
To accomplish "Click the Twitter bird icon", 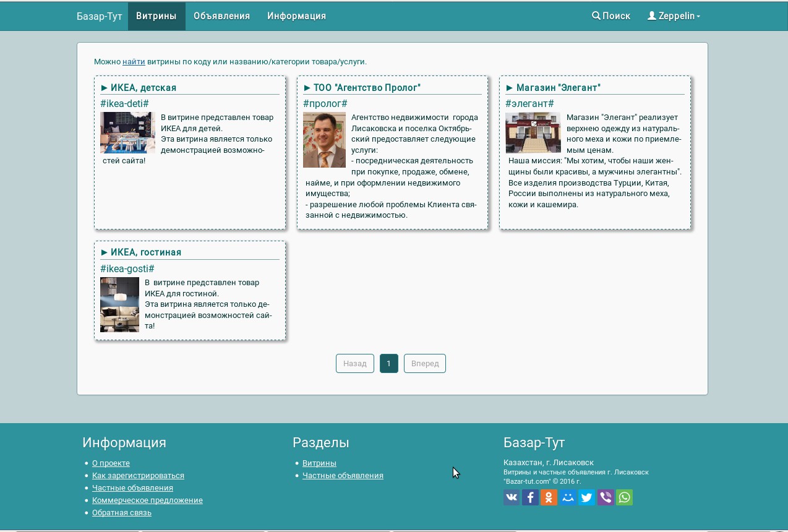I will [x=586, y=497].
